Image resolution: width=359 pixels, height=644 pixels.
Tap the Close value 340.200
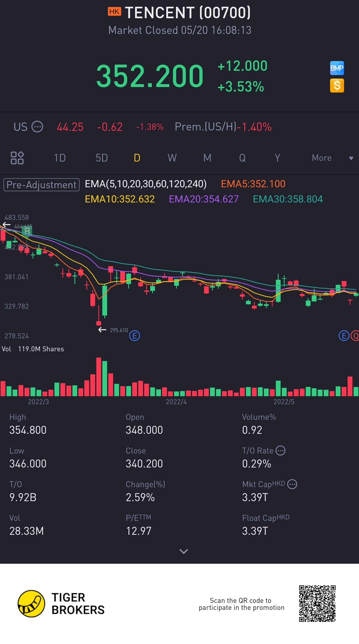pos(144,464)
